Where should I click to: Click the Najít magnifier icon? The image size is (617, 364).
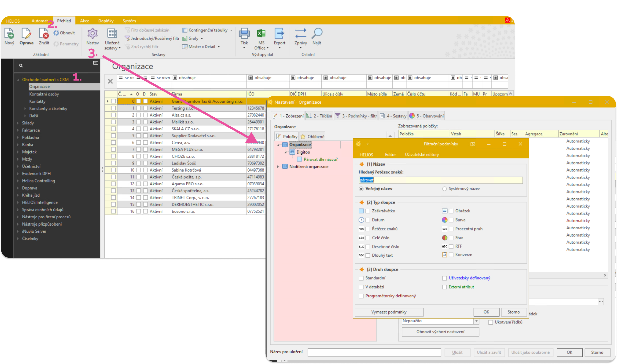(x=317, y=33)
